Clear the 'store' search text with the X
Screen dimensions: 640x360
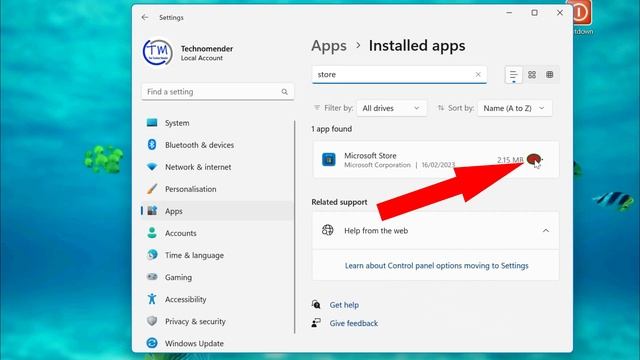point(478,75)
